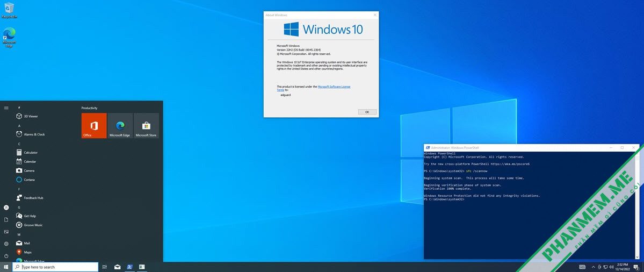
Task: Click the 'M' letter header in app list
Action: (19, 234)
